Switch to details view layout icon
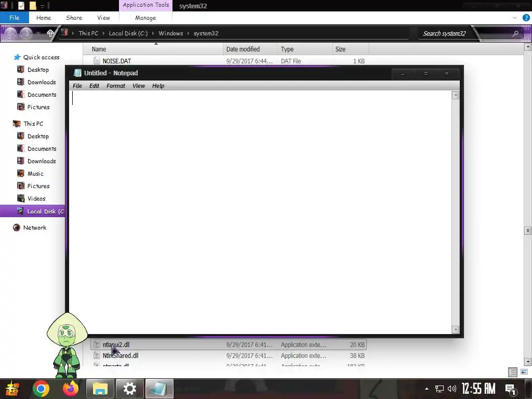 [x=513, y=372]
